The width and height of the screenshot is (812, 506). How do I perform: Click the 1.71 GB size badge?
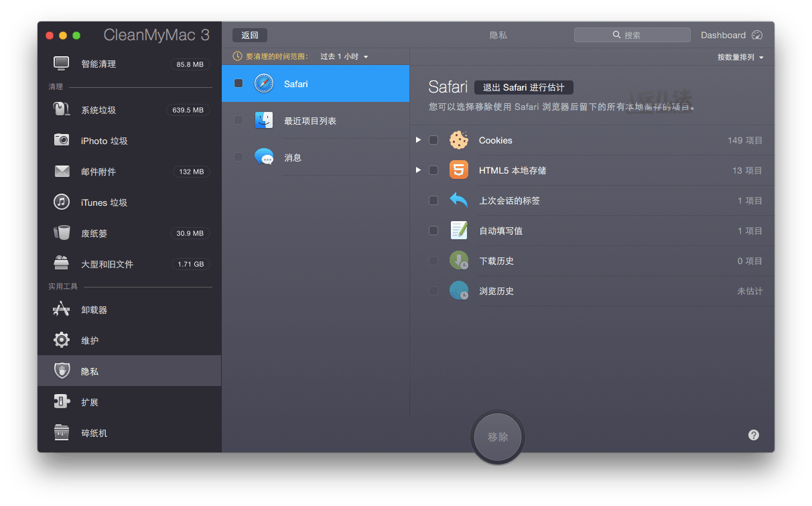click(x=191, y=264)
